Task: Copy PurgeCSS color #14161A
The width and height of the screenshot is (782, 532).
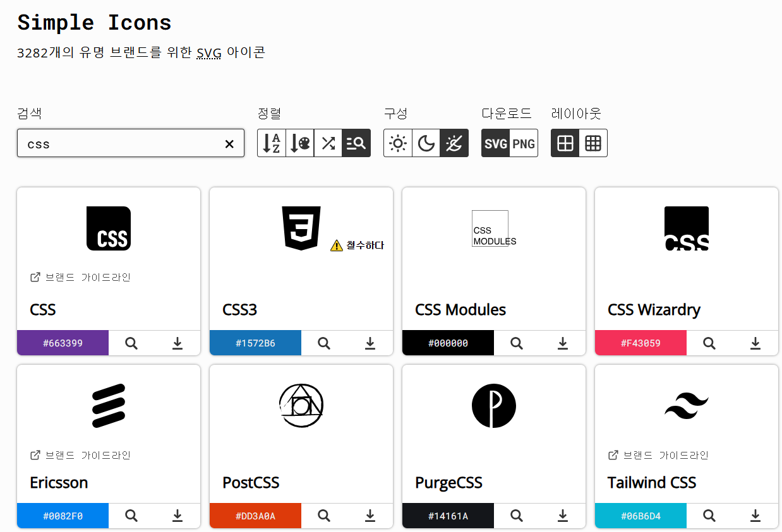Action: pos(448,516)
